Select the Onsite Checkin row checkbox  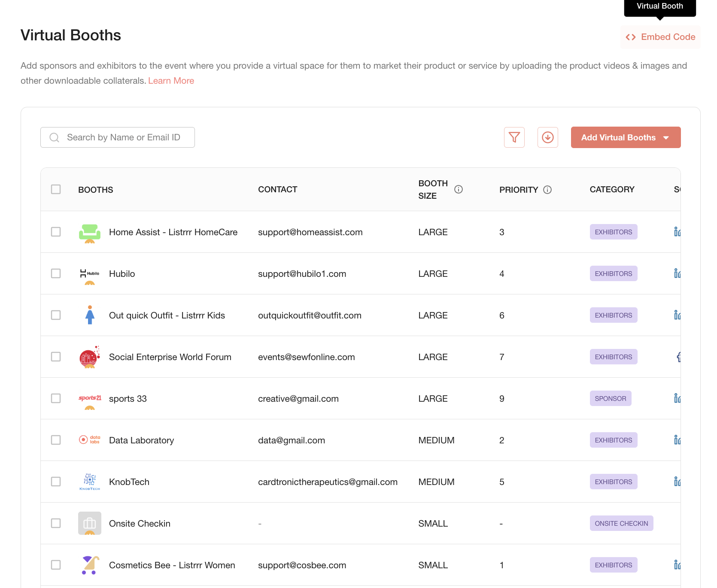pos(56,523)
